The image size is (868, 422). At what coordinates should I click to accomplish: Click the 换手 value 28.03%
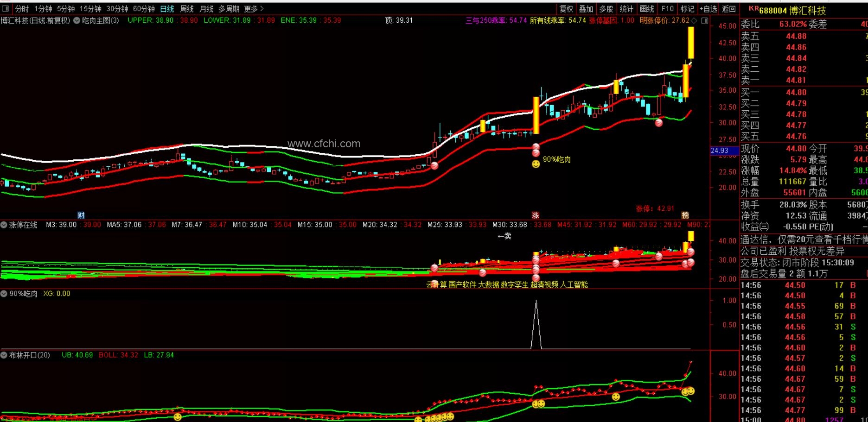click(793, 205)
